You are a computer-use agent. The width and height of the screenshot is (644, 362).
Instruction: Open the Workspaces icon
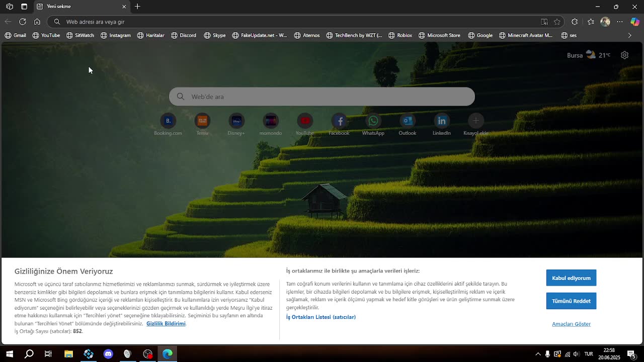click(10, 7)
